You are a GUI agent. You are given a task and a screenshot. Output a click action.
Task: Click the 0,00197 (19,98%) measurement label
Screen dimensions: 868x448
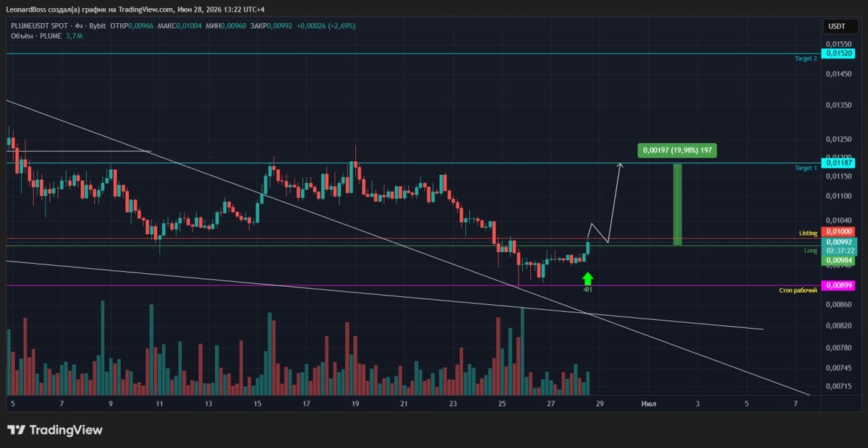pos(677,150)
